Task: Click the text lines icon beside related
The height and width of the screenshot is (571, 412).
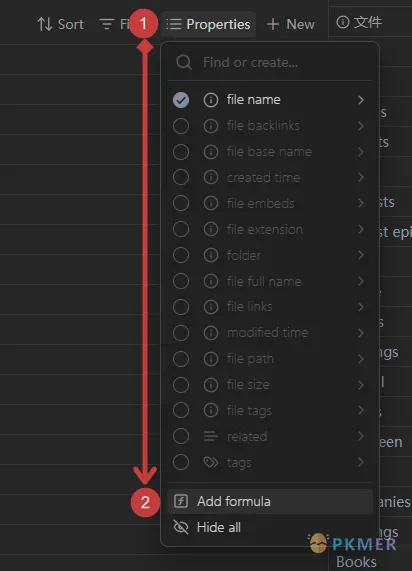Action: [211, 436]
